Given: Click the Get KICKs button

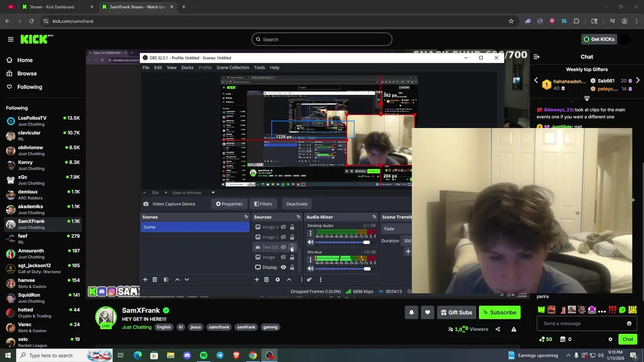Looking at the screenshot, I should (599, 39).
